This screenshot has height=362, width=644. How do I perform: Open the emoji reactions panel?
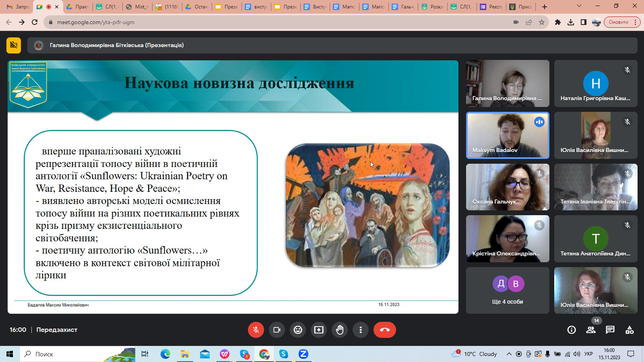pos(298,330)
